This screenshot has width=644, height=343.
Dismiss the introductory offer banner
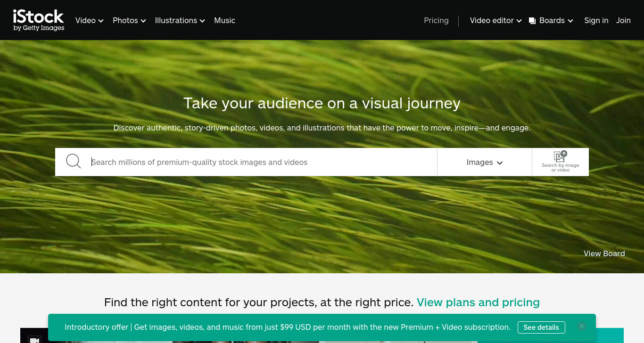click(x=582, y=326)
